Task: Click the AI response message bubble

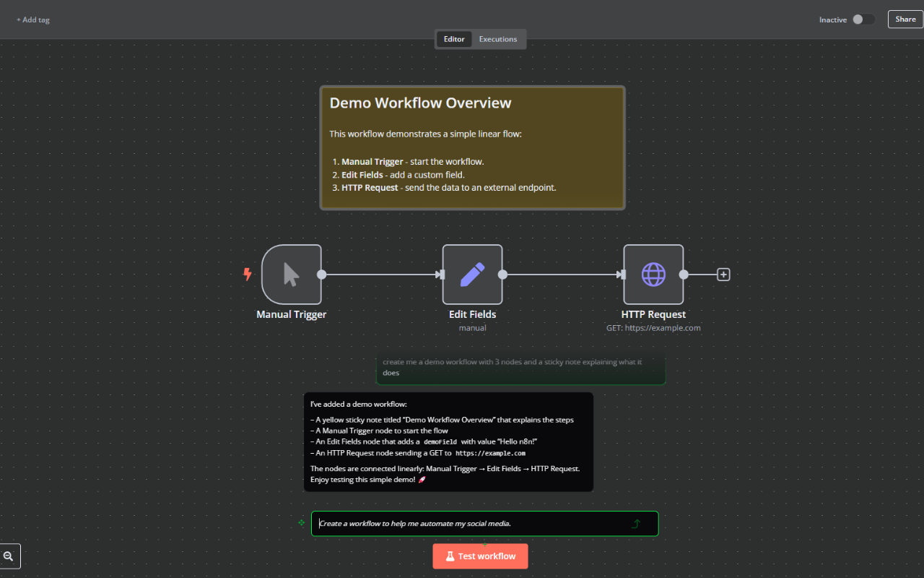Action: pyautogui.click(x=448, y=442)
